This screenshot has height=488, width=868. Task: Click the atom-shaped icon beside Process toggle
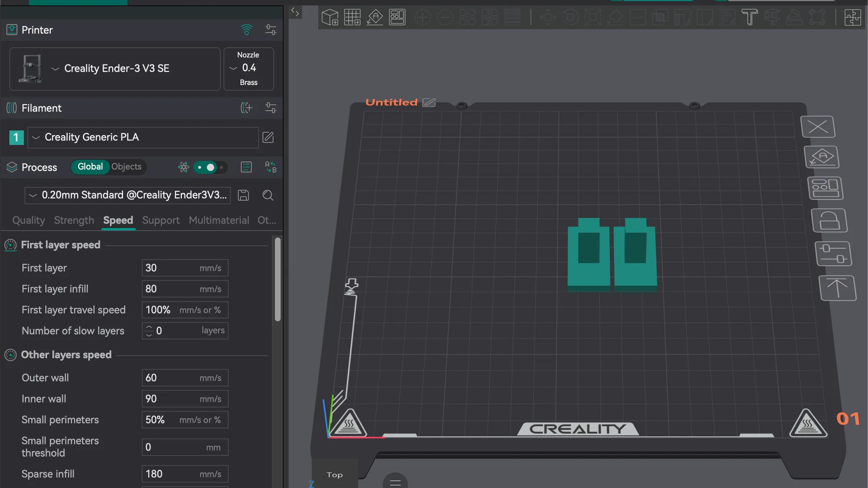coord(184,167)
